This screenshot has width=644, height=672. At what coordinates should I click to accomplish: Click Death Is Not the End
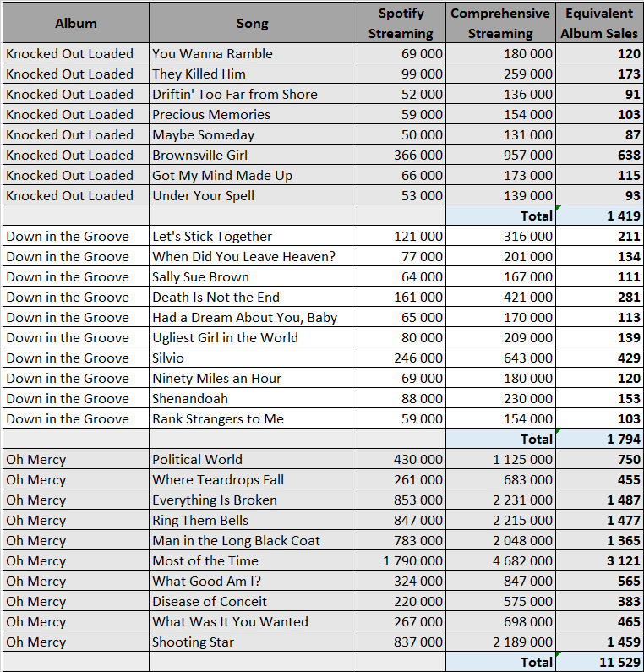253,297
